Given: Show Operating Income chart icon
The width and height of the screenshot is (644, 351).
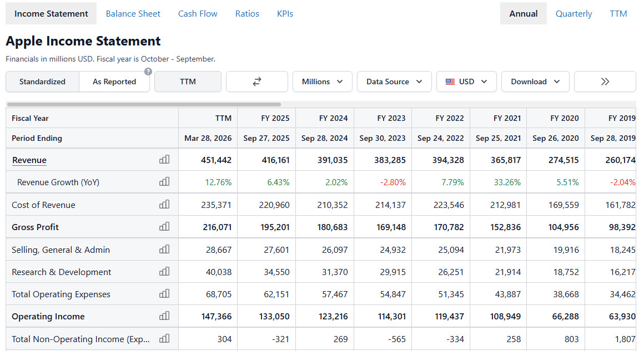Looking at the screenshot, I should pyautogui.click(x=164, y=316).
